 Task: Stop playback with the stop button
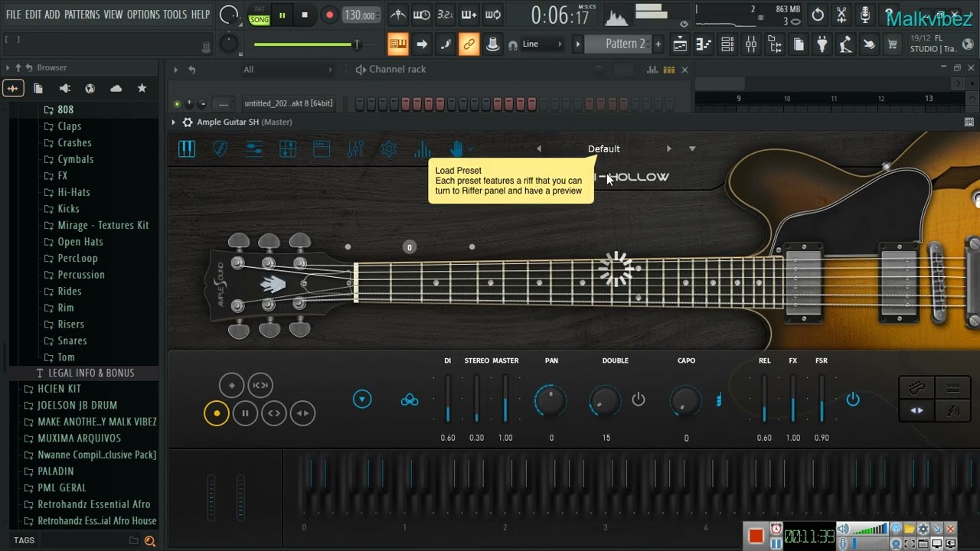pyautogui.click(x=305, y=15)
